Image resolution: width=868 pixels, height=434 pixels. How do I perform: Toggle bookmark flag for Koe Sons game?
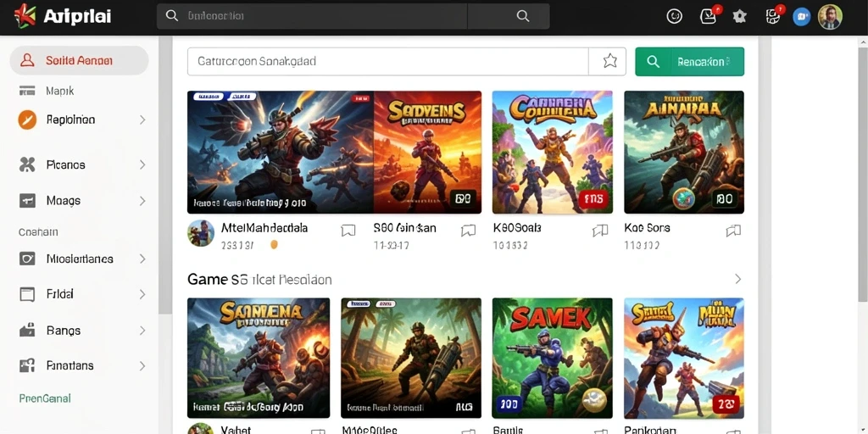click(733, 231)
